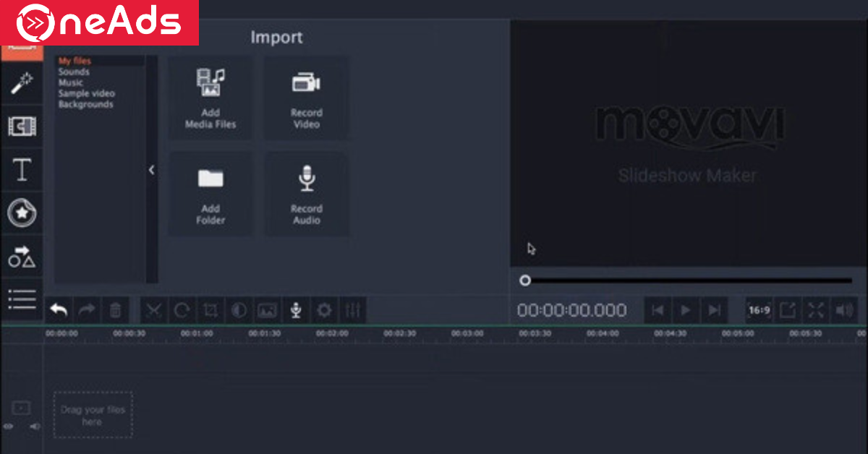Open the 16:9 aspect ratio dropdown
The height and width of the screenshot is (454, 868).
[759, 311]
